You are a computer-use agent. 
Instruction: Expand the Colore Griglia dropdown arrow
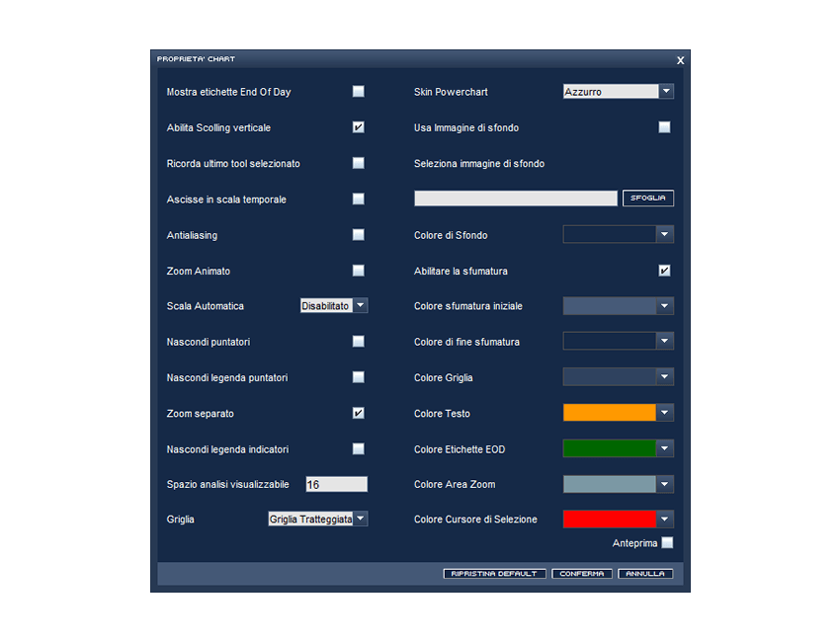[665, 377]
